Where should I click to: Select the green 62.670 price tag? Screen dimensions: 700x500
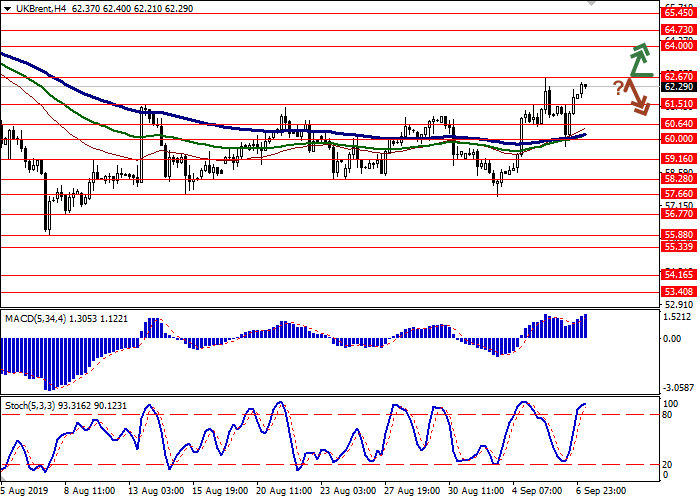679,76
